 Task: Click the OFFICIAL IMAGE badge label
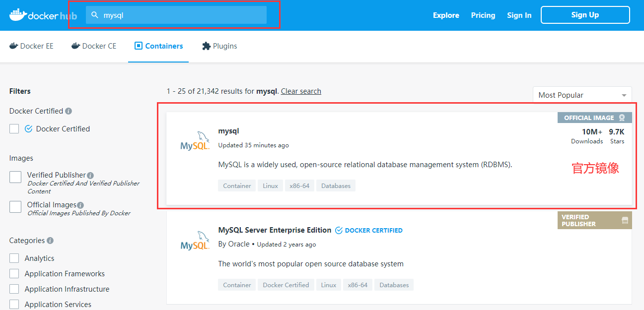(589, 118)
